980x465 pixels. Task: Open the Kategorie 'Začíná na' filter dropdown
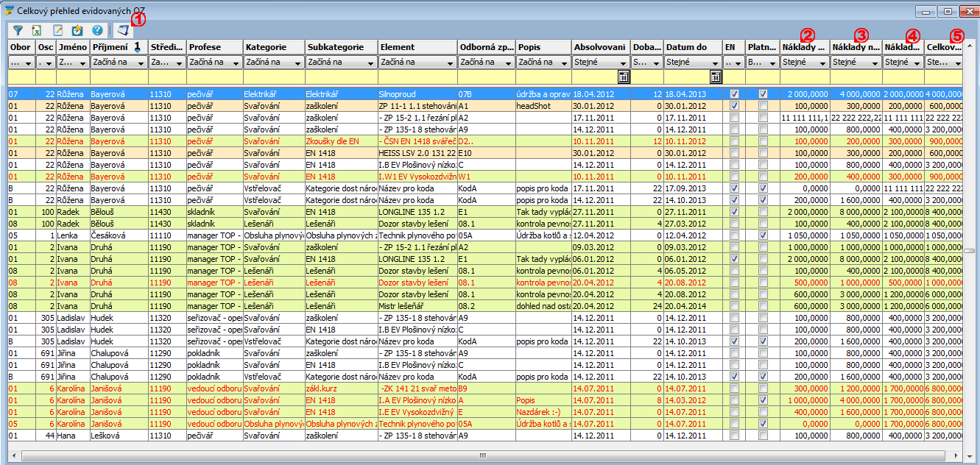click(297, 63)
